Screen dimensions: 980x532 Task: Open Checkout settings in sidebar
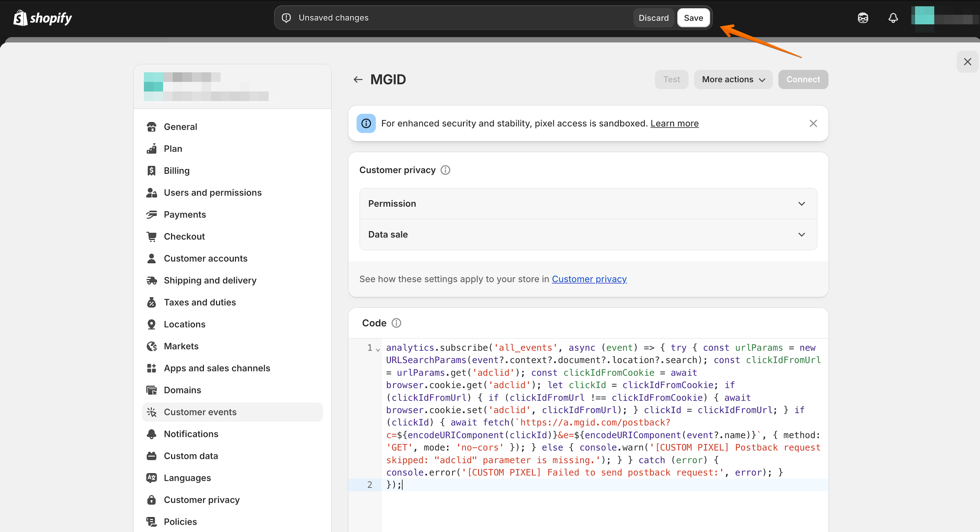[x=184, y=236]
